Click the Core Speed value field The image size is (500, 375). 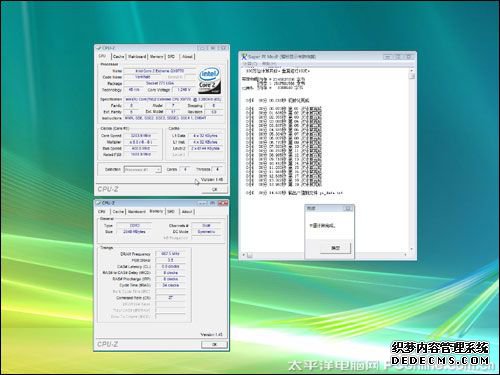(141, 136)
